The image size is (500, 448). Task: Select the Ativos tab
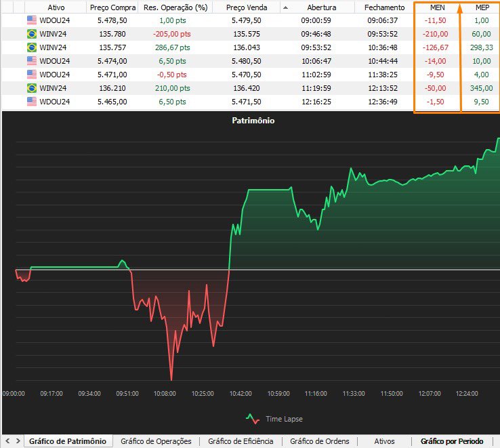coord(384,441)
